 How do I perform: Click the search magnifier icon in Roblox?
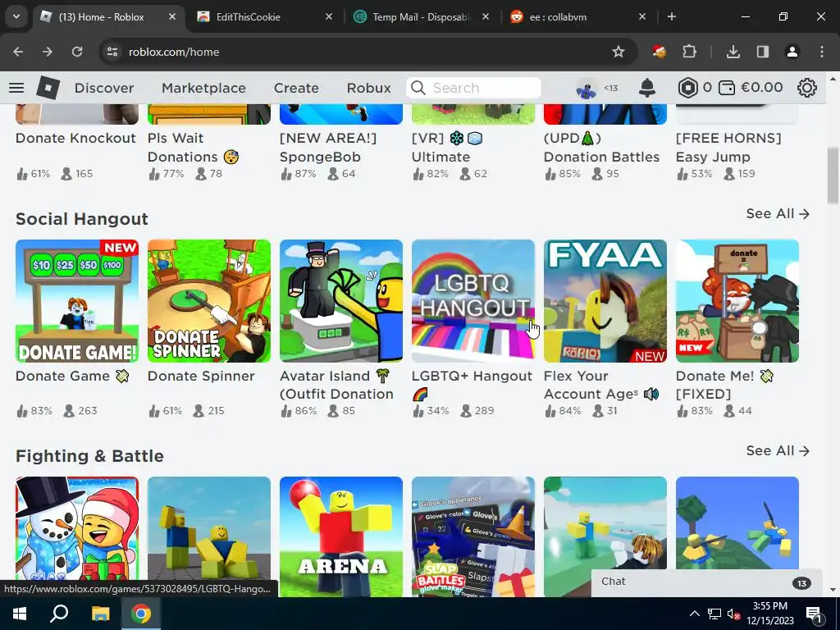point(418,88)
